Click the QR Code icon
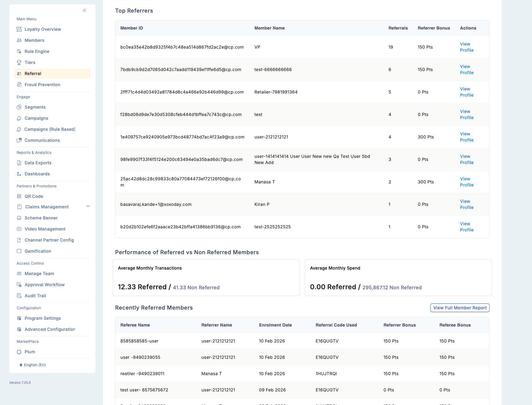Viewport: 532px width, 405px height. [x=19, y=196]
